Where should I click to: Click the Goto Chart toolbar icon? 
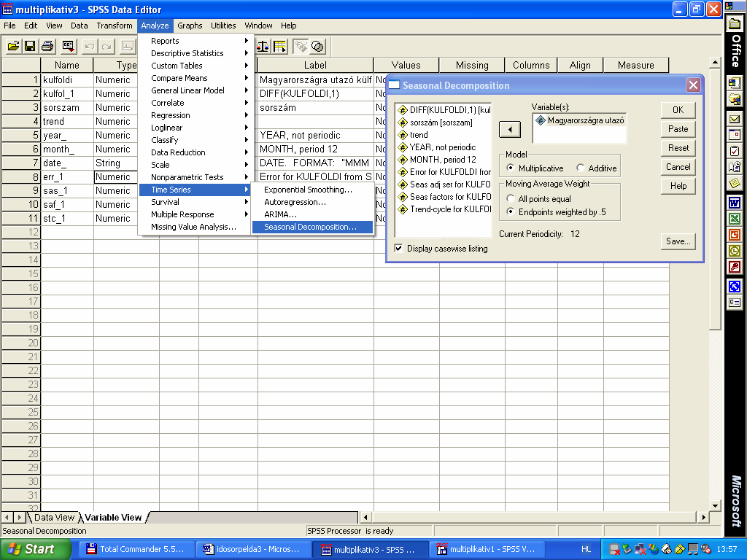(x=127, y=46)
